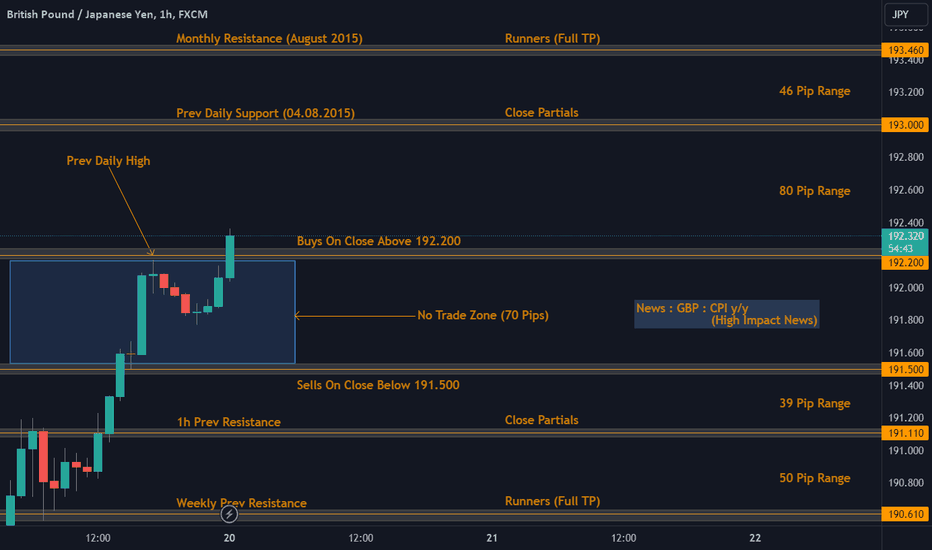
Task: Select the 191.110 price level tag
Action: (x=905, y=433)
